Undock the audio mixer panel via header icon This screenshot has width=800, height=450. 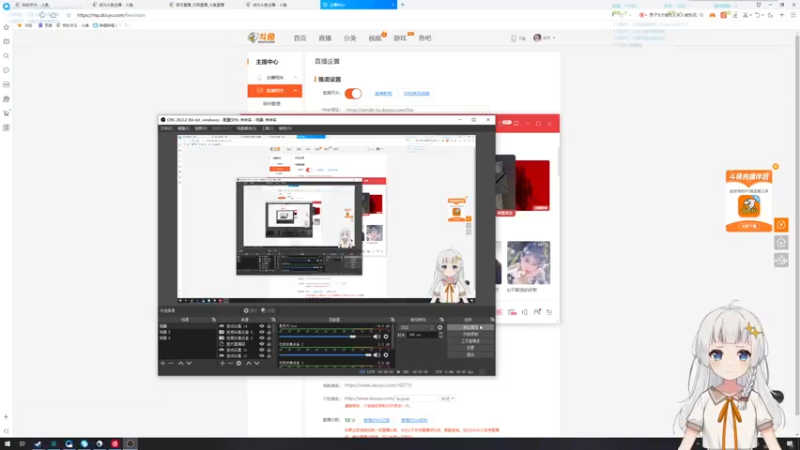point(392,319)
